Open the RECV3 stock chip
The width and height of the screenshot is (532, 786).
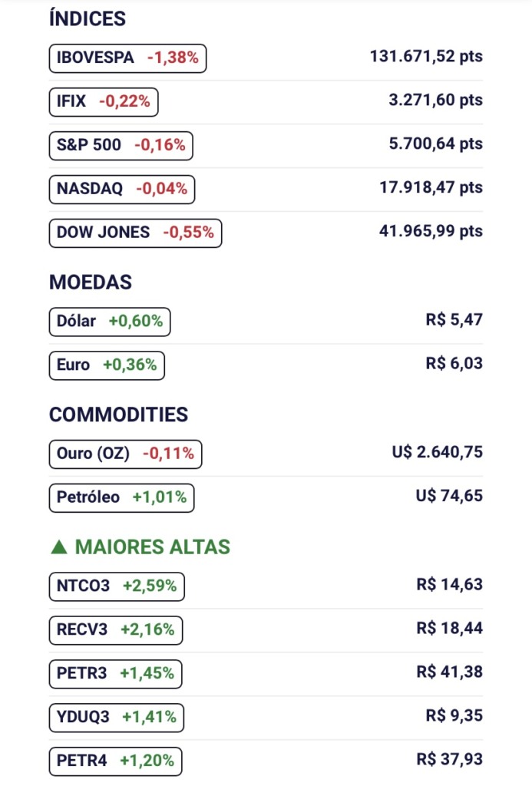click(115, 630)
